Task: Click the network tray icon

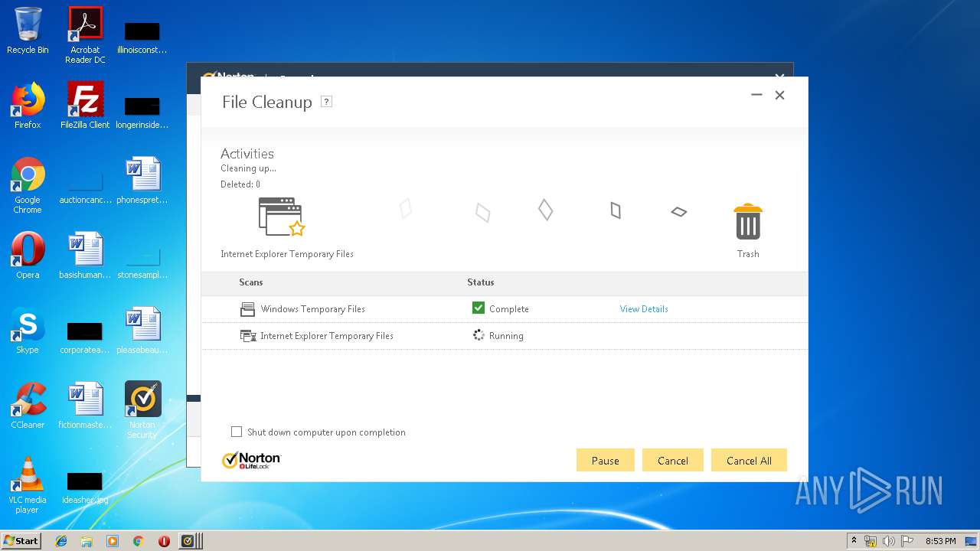Action: coord(871,541)
